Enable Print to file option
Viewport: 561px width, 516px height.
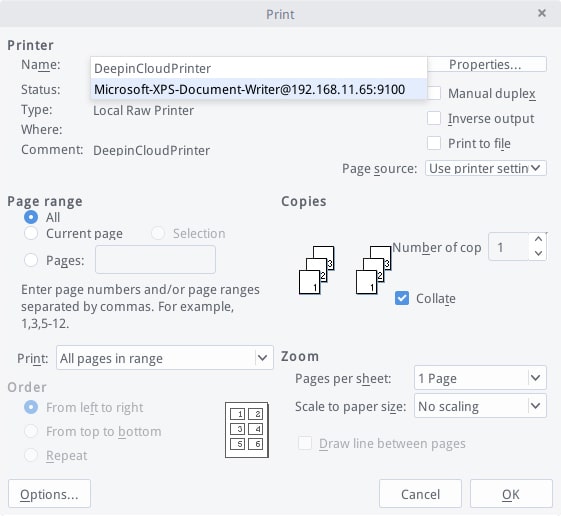(x=434, y=143)
